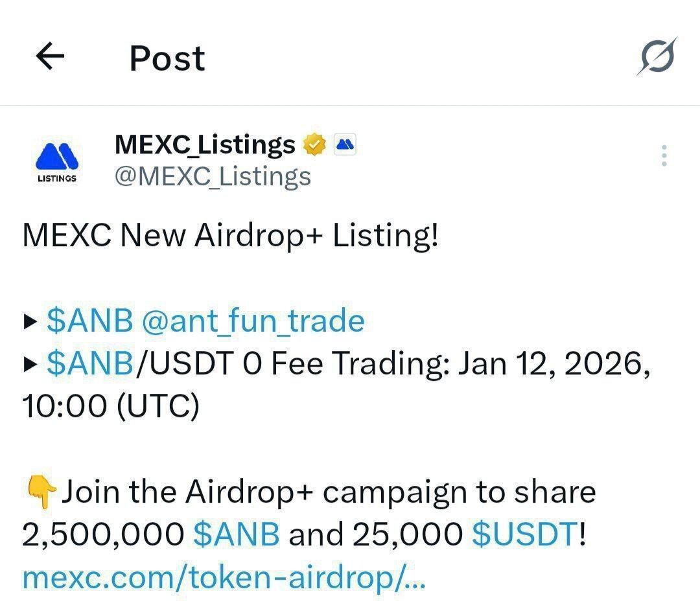The image size is (700, 607).
Task: Open Grok via the slashed-circle icon
Action: (656, 57)
